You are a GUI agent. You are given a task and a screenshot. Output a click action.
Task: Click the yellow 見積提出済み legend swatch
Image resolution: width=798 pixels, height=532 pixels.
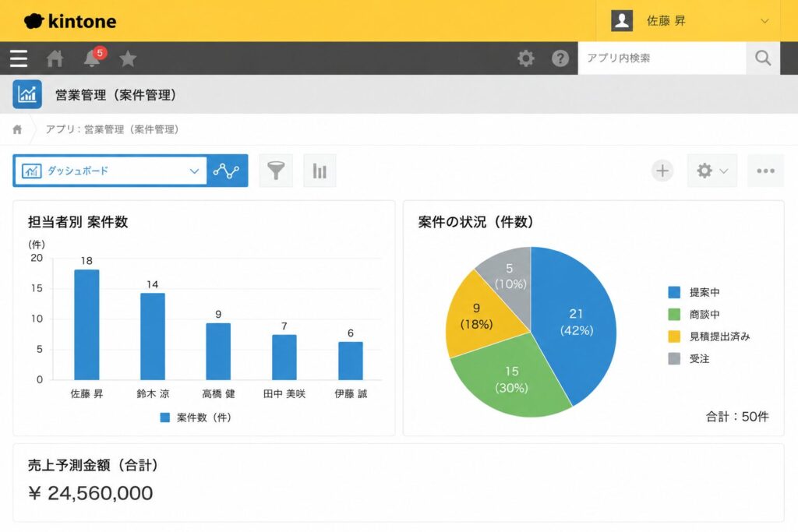point(674,336)
